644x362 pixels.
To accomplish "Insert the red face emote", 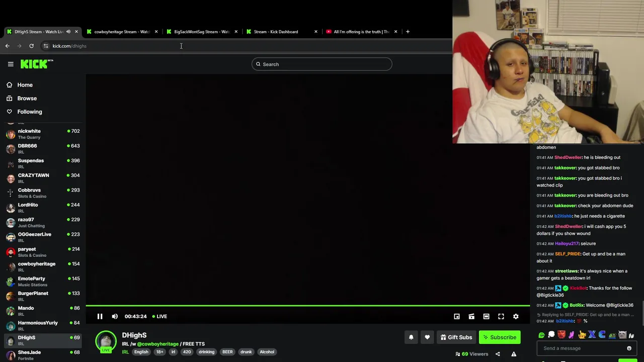I will [x=561, y=335].
